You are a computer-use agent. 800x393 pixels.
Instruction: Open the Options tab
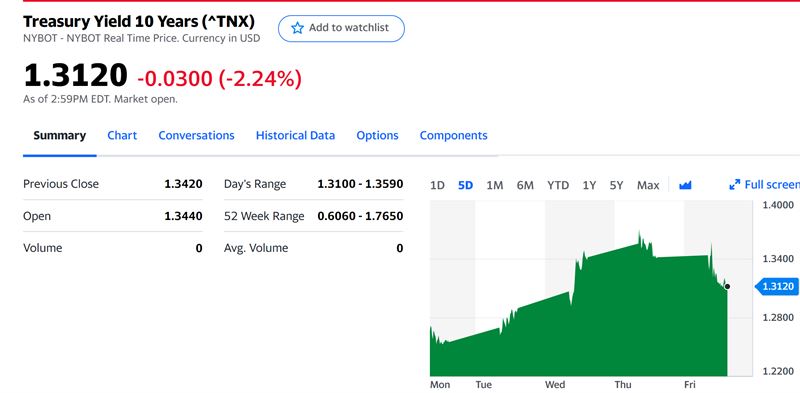378,135
